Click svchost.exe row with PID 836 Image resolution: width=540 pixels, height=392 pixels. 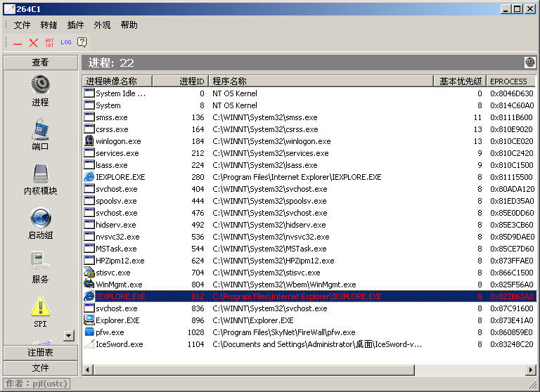click(x=309, y=308)
